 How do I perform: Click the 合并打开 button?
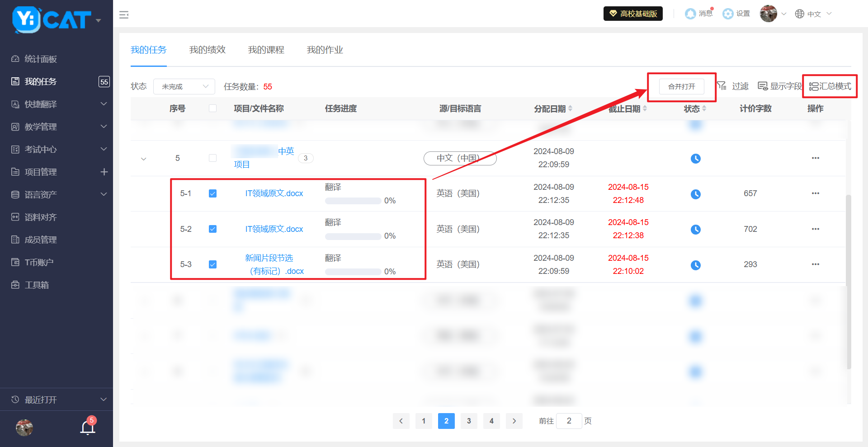tap(681, 86)
